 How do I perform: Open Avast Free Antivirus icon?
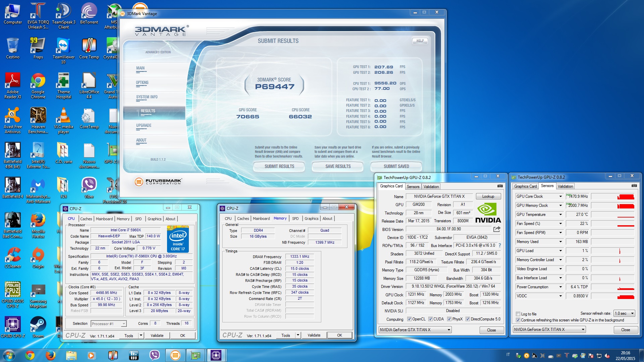(x=13, y=121)
